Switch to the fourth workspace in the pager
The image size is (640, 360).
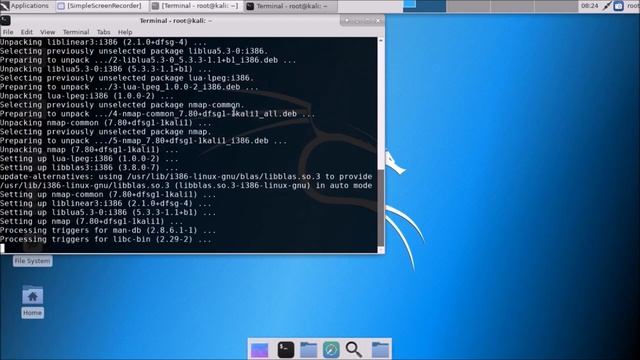pyautogui.click(x=556, y=6)
